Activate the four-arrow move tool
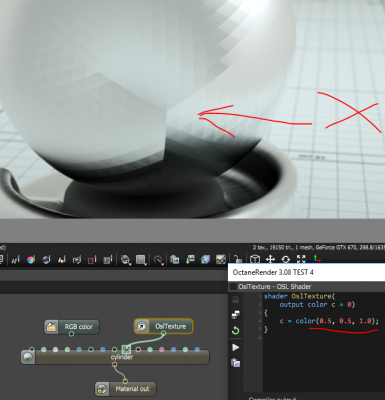Screen dimensions: 385x400 coord(270,259)
